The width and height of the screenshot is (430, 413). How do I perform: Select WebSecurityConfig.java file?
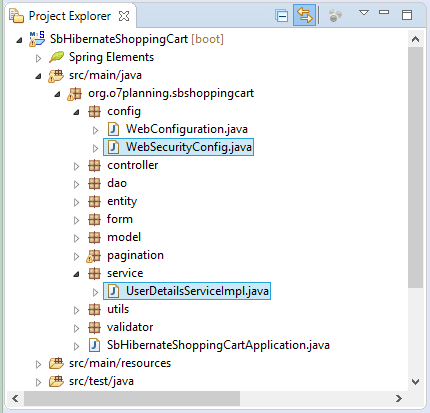click(x=178, y=147)
